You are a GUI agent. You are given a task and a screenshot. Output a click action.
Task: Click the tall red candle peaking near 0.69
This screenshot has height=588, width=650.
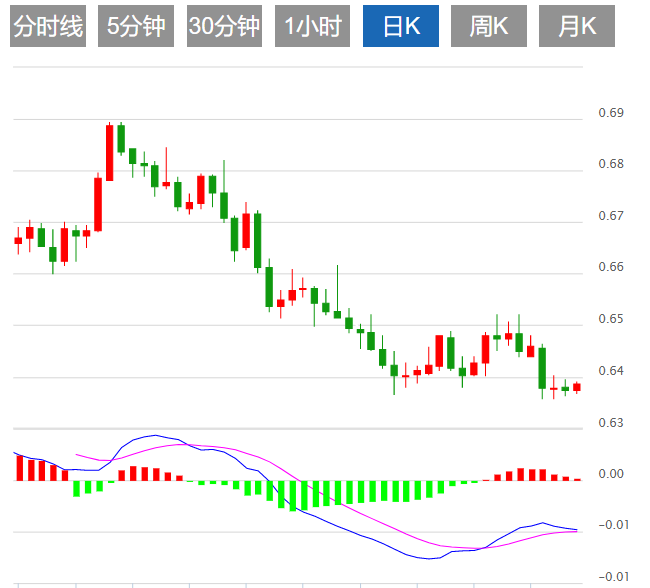pos(109,153)
